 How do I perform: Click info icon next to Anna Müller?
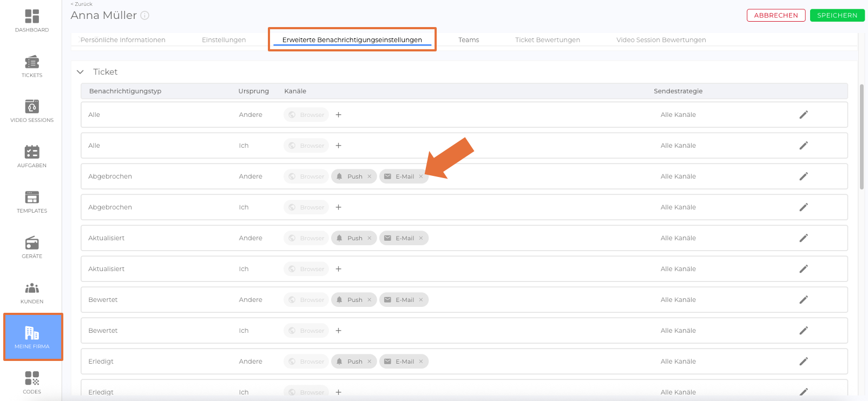tap(145, 16)
